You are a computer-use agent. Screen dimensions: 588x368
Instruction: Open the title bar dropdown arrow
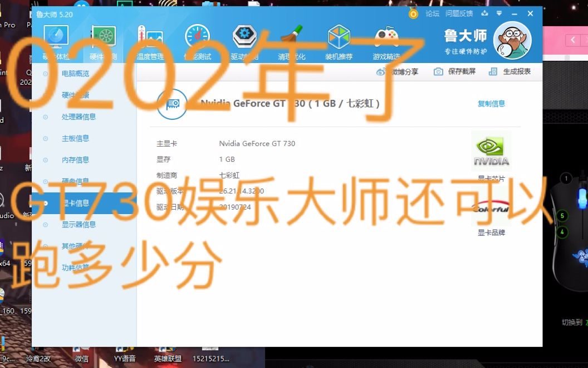(x=498, y=13)
